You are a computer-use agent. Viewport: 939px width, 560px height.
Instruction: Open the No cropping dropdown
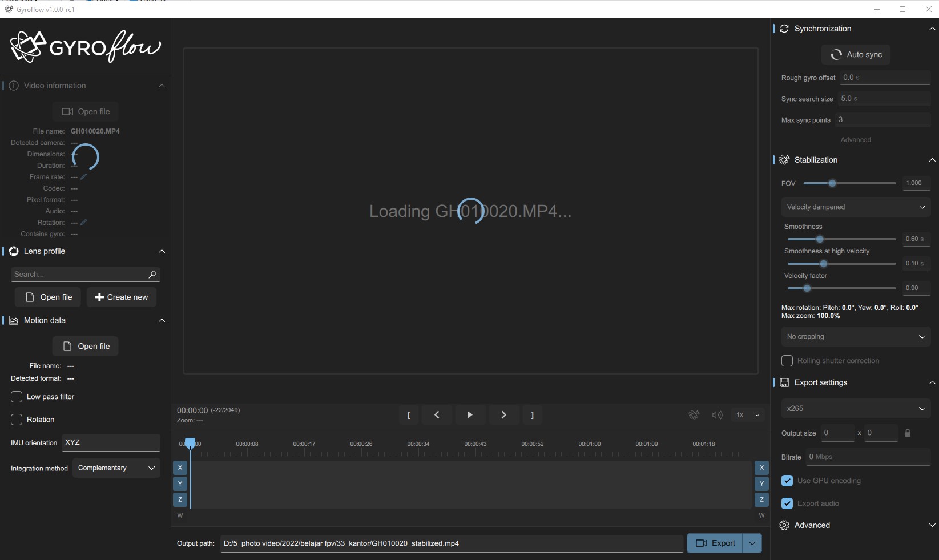[x=855, y=336]
